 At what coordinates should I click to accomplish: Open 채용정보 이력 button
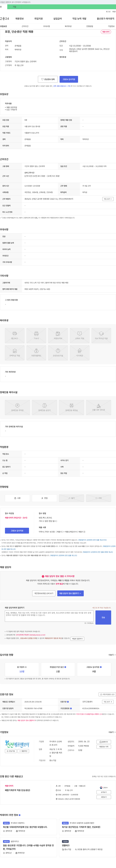click(x=104, y=747)
